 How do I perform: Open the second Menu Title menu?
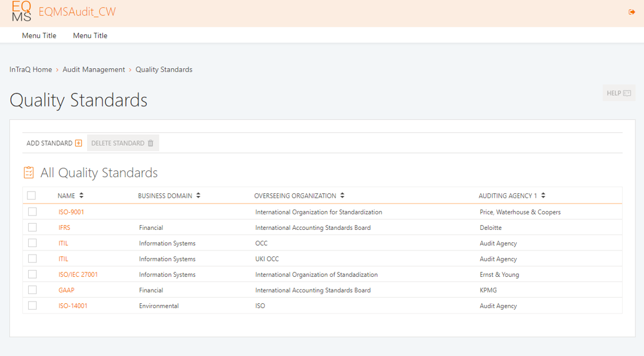point(90,36)
